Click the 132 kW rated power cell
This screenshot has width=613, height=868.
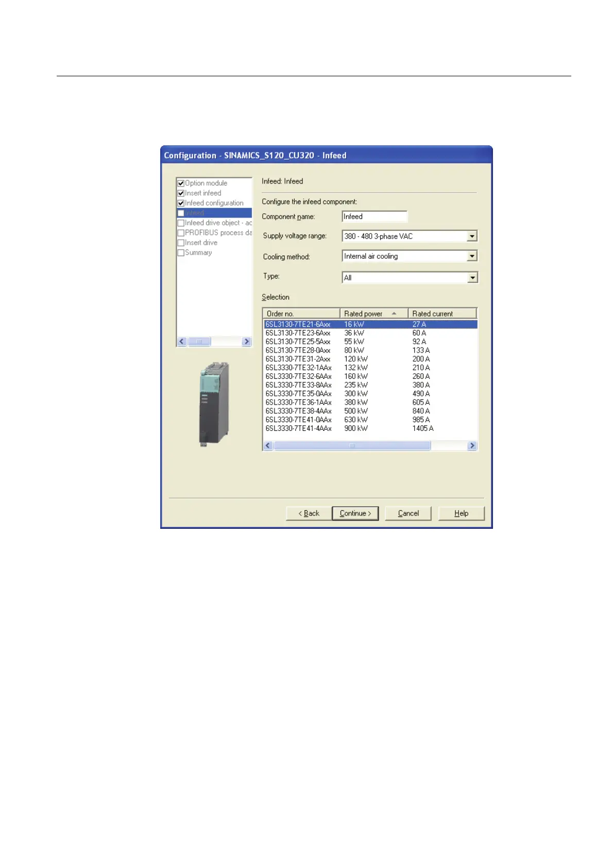(356, 368)
